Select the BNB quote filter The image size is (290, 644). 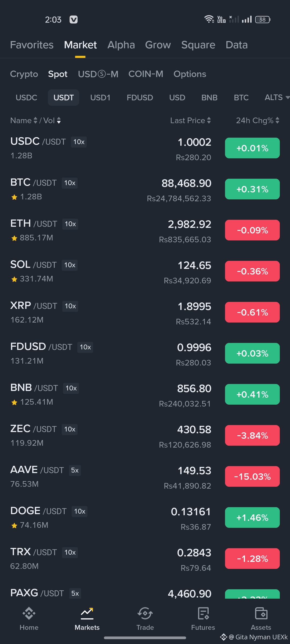[209, 98]
